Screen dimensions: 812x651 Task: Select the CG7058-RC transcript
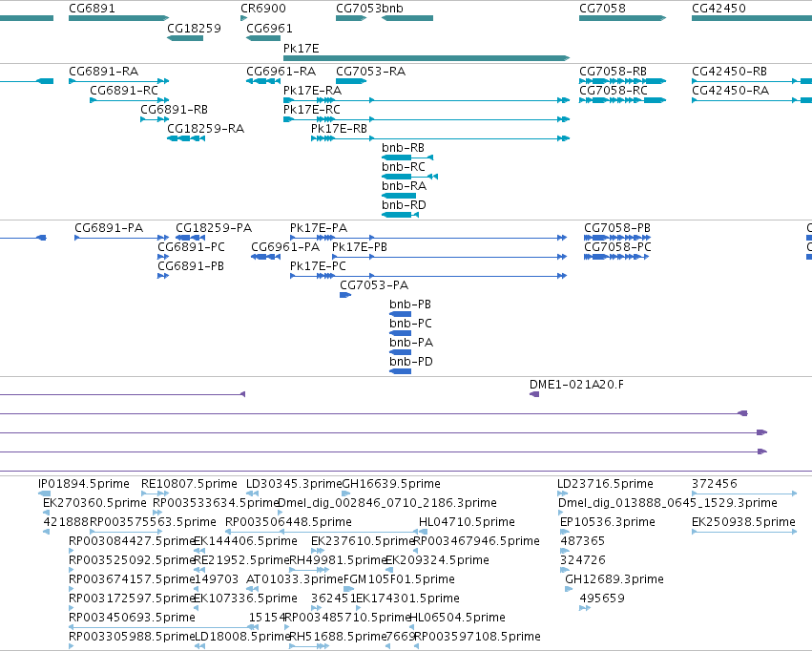(x=622, y=100)
